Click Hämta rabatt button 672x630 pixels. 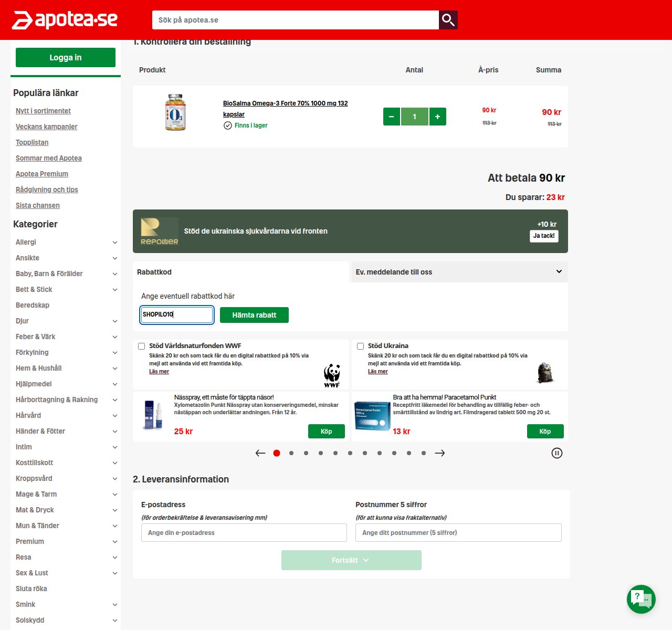254,315
